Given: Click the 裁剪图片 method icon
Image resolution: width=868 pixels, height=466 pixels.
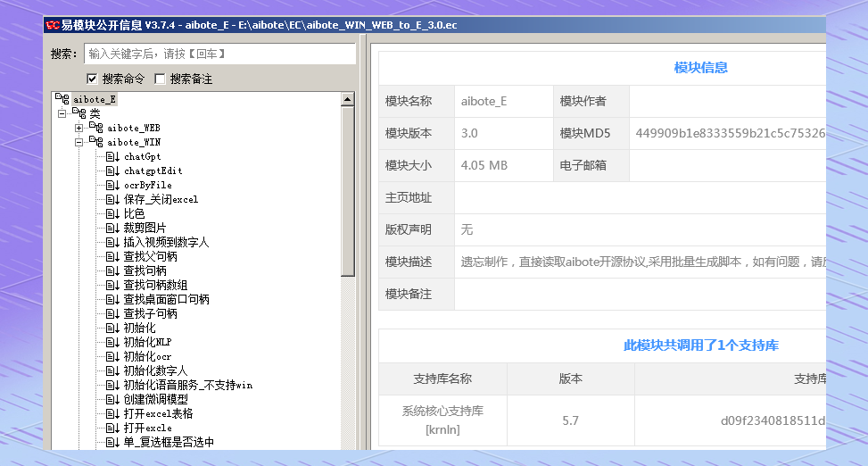Looking at the screenshot, I should (x=113, y=228).
